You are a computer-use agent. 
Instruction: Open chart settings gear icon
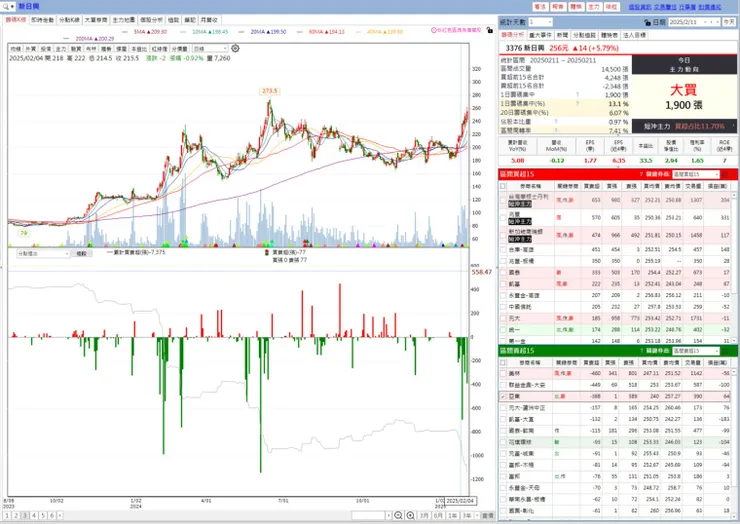point(235,49)
